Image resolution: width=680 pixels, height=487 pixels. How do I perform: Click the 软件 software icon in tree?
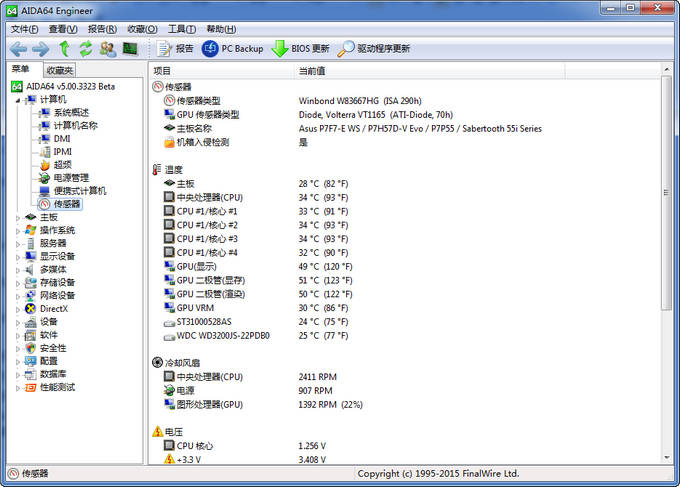pyautogui.click(x=30, y=335)
